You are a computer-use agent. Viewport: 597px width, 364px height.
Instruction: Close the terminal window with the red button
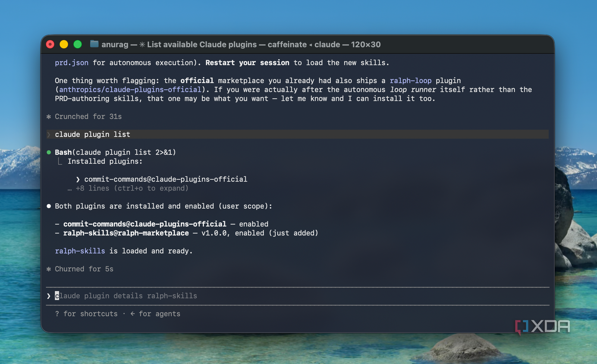(x=50, y=44)
